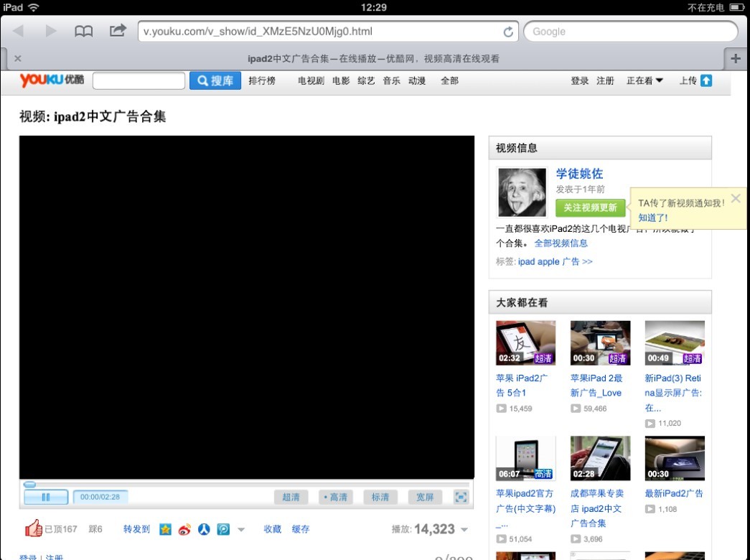Viewport: 750px width, 560px height.
Task: Close the ipad2中文广告合集 tab
Action: [x=18, y=58]
